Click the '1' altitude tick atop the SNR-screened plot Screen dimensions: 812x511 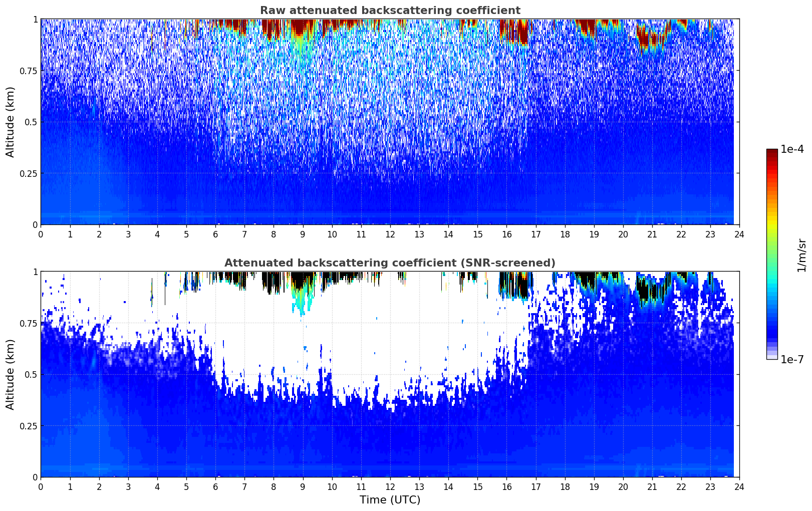coord(35,272)
